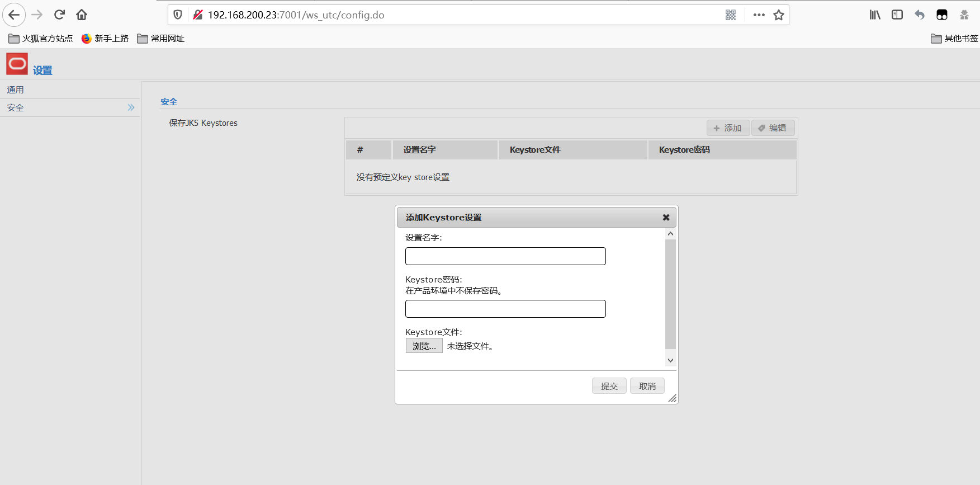Open the QR code icon in address bar
980x485 pixels.
coord(731,15)
